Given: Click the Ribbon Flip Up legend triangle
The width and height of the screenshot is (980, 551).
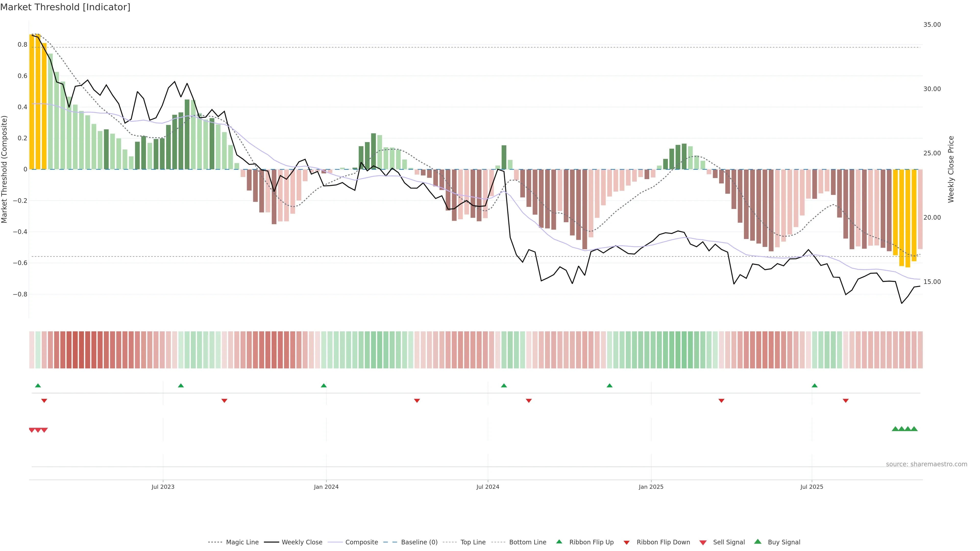Looking at the screenshot, I should tap(559, 542).
